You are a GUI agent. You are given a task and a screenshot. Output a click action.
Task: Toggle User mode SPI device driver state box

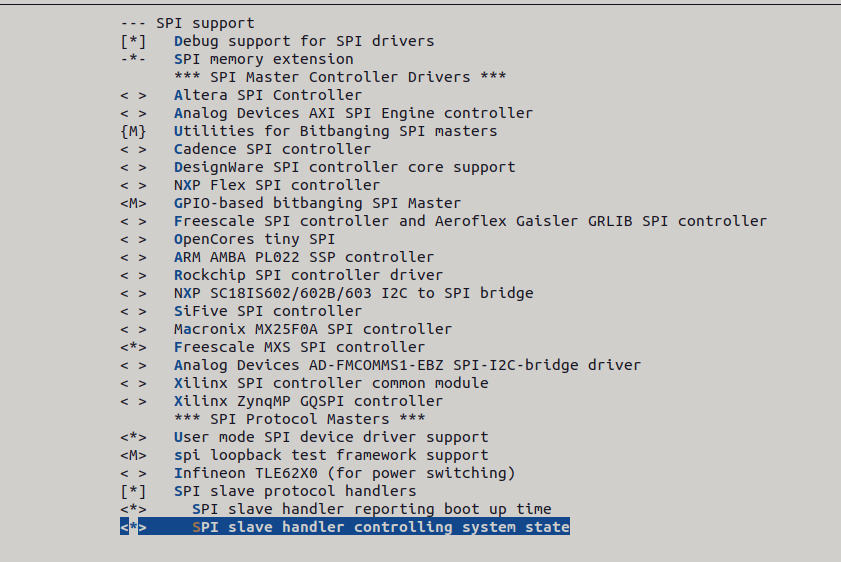pyautogui.click(x=133, y=437)
